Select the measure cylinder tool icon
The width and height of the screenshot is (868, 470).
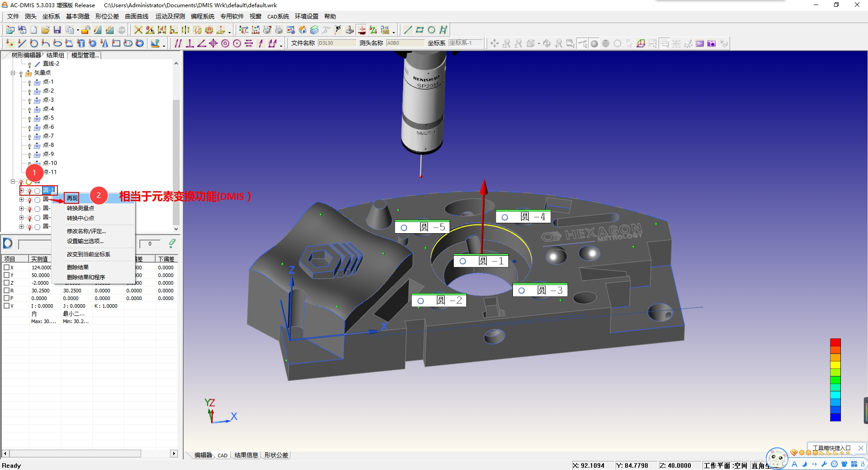(x=81, y=43)
